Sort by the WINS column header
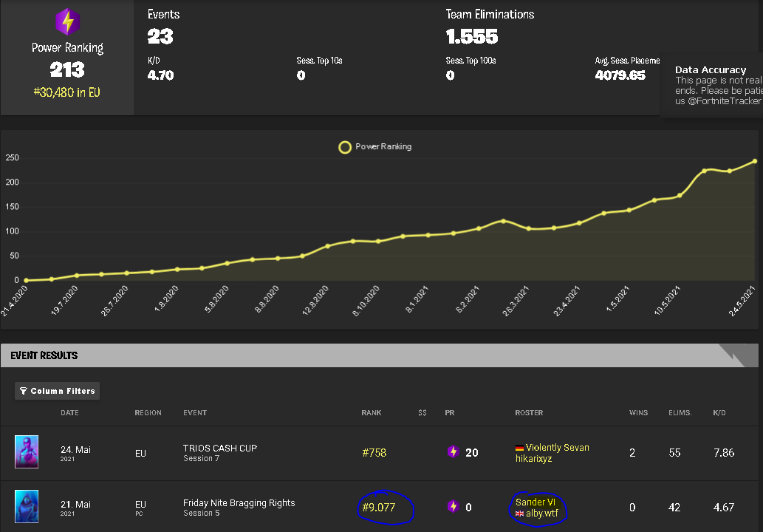This screenshot has height=532, width=763. pyautogui.click(x=638, y=413)
